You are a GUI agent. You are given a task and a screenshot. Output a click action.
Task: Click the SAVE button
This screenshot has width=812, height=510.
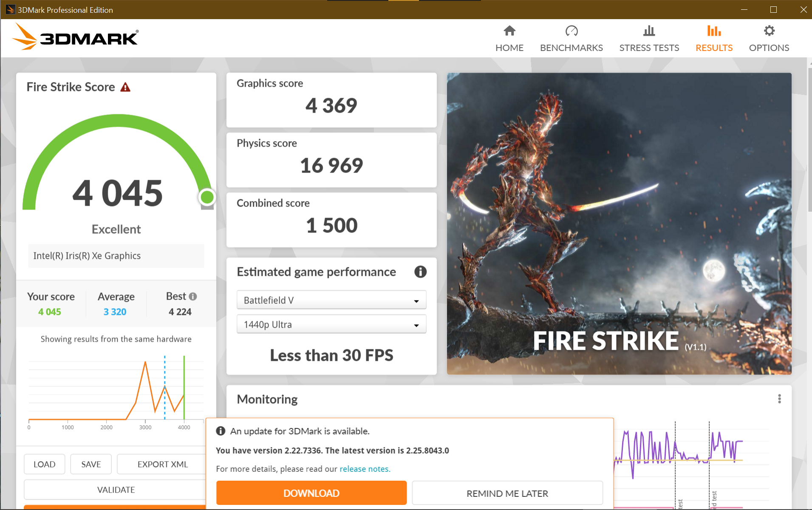[x=91, y=464]
